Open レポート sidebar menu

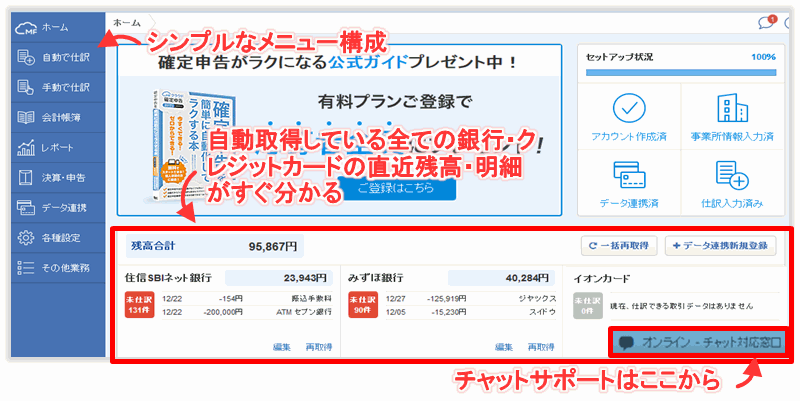pyautogui.click(x=58, y=147)
